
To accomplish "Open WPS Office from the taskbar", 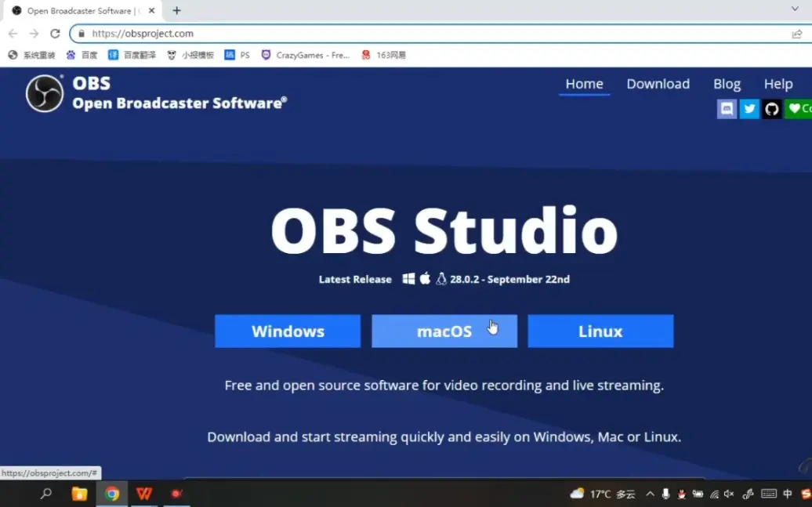I will coord(144,494).
